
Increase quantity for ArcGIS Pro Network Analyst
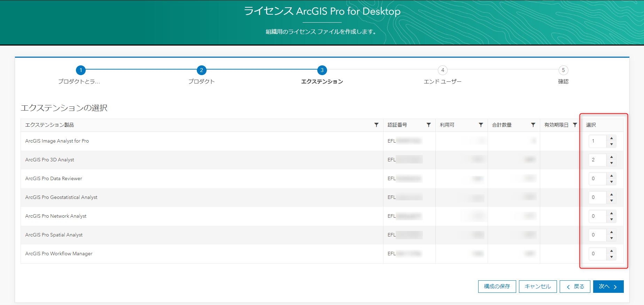[x=611, y=213]
